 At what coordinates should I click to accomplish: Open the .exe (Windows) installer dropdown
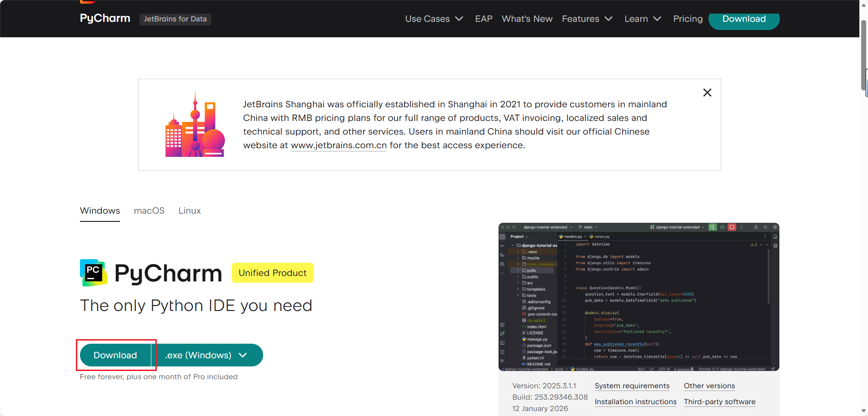pyautogui.click(x=207, y=355)
